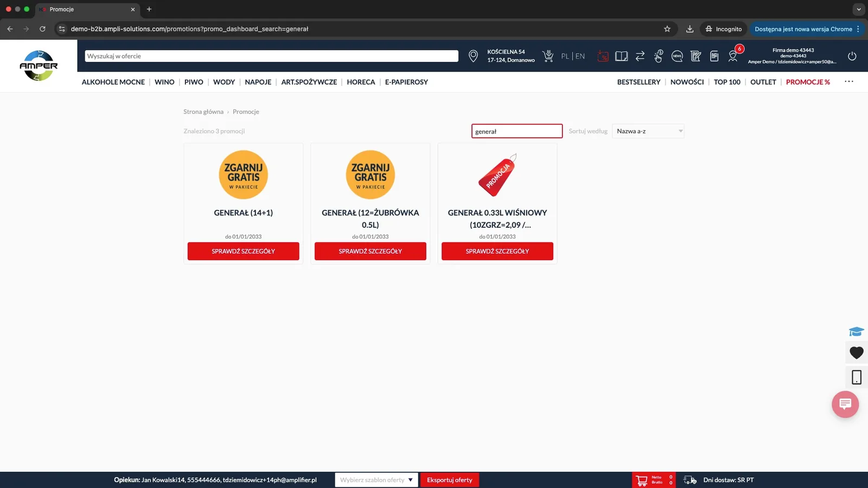Screen dimensions: 868x488
Task: Go to Strona główna breadcrumb
Action: click(203, 112)
